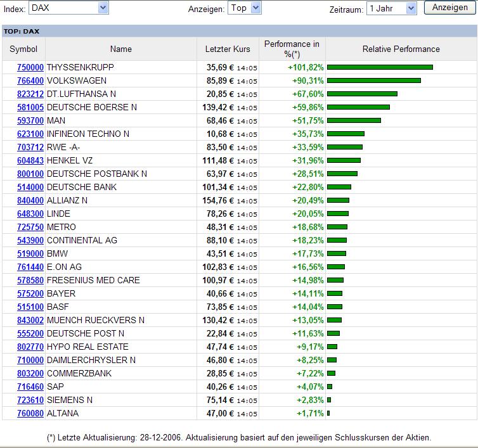
Task: Click the green performance bar for MAN
Action: point(354,120)
